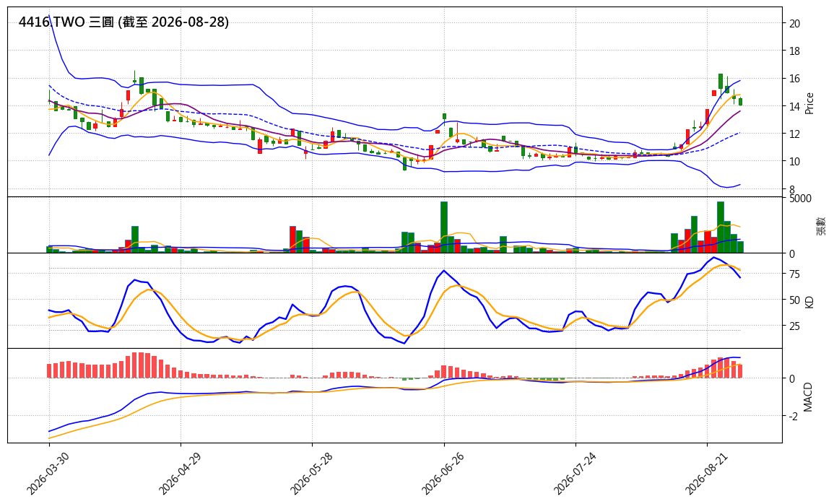
Task: Click the 張數 volume axis label
Action: pos(821,226)
